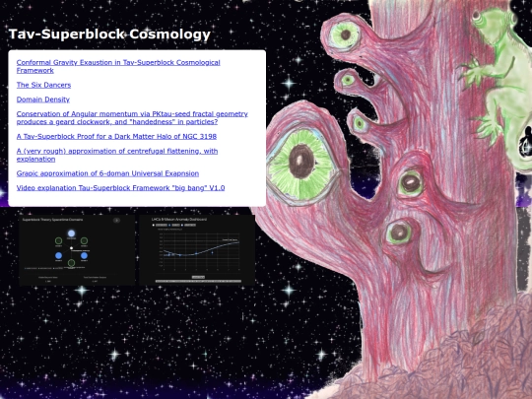
Task: Open The Six Dancers link
Action: pos(43,85)
